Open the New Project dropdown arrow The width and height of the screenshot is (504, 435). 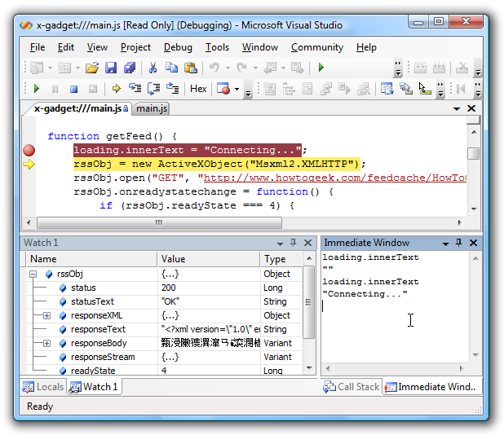[x=50, y=68]
